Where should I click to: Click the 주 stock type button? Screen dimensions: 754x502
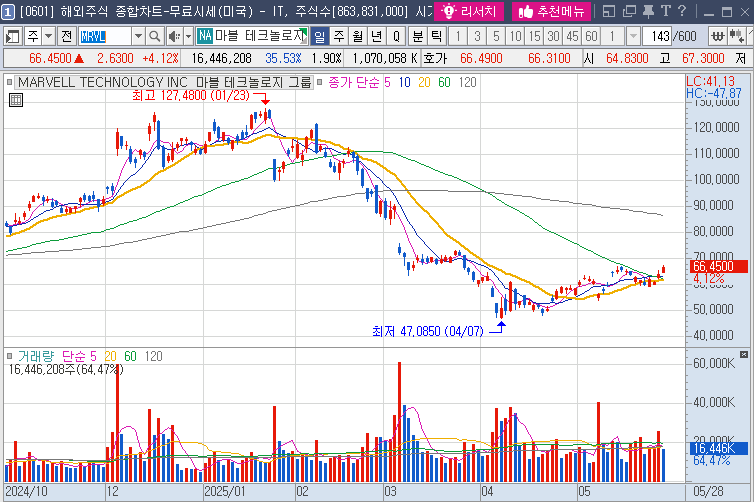click(x=33, y=36)
